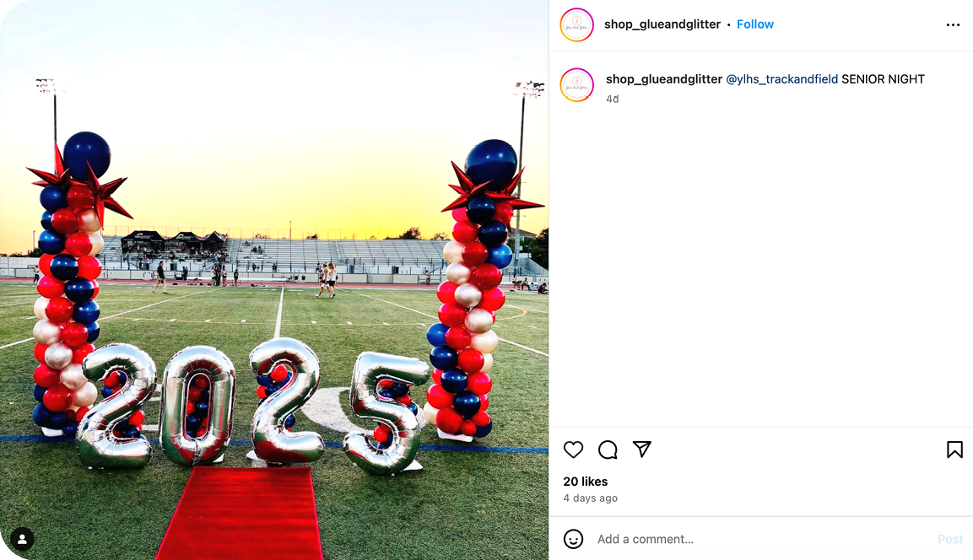Open the emoji picker smiley icon

pos(573,539)
